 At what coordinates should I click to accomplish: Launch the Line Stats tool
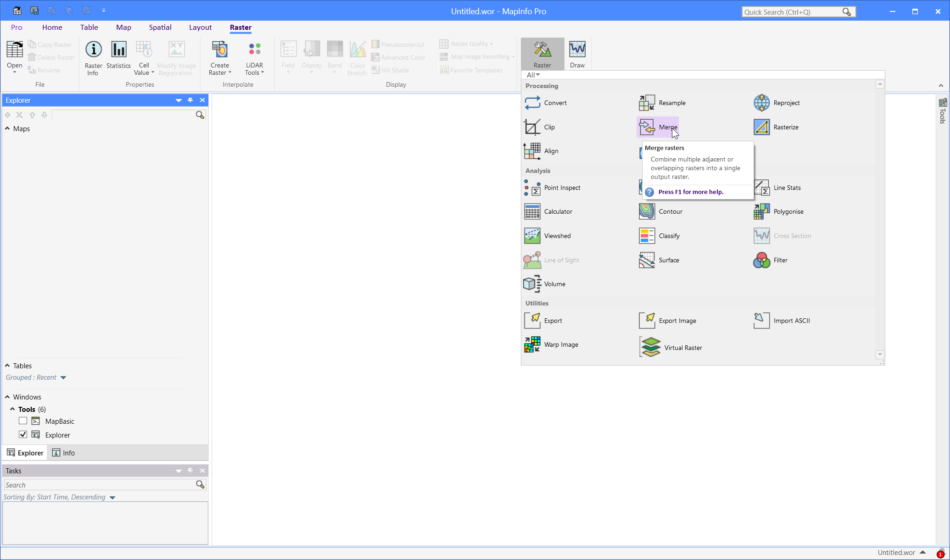click(777, 188)
